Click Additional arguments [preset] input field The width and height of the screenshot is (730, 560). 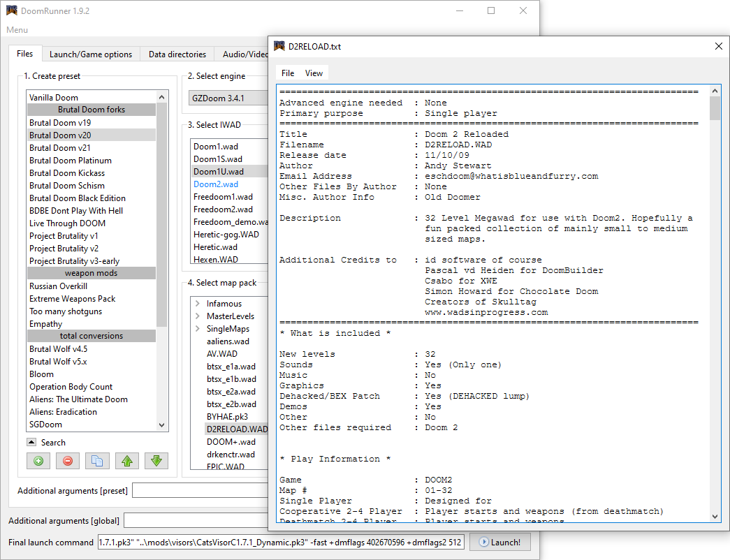[200, 490]
